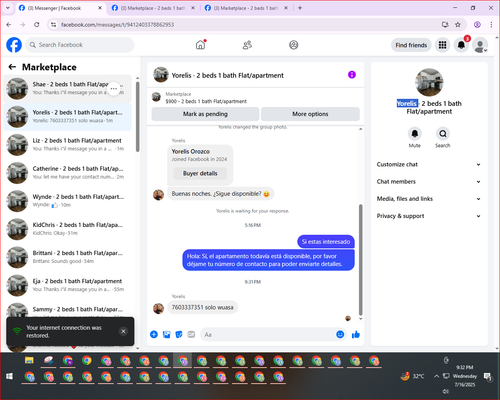Open Catherine conversation in list

point(67,173)
